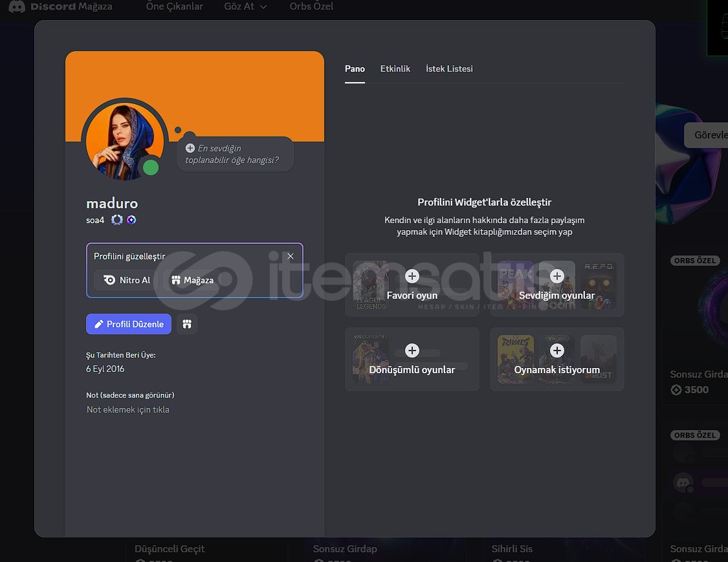Image resolution: width=728 pixels, height=562 pixels.
Task: Click Düşünceli Geçit item in background store
Action: (170, 549)
